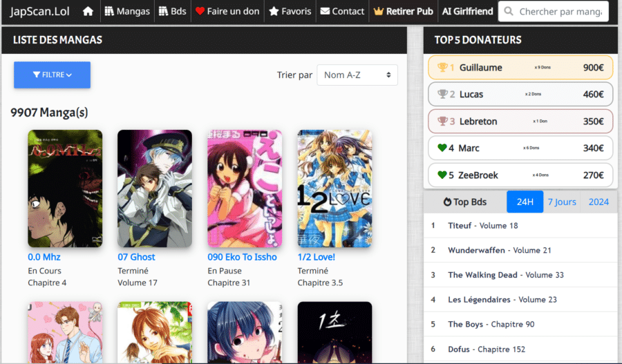Select Retirer Pub menu item
Viewport: 622px width, 364px height.
point(404,12)
